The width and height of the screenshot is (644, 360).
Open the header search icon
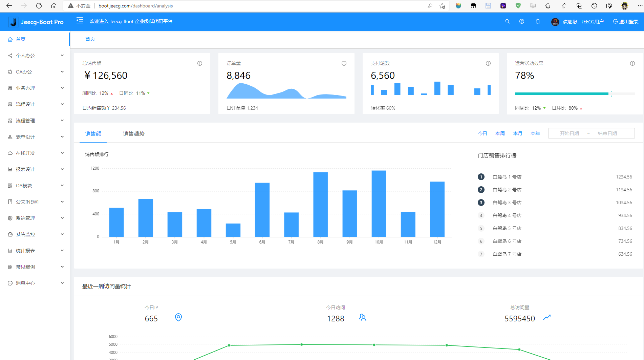point(507,21)
